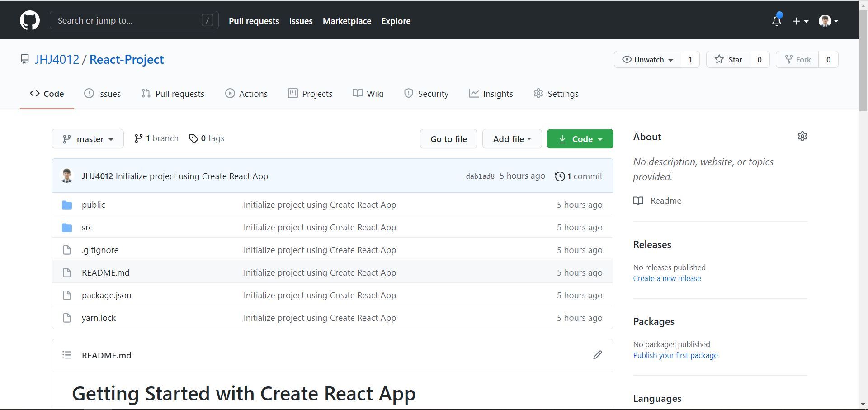The height and width of the screenshot is (410, 868).
Task: Click the Go to file button
Action: click(x=448, y=138)
